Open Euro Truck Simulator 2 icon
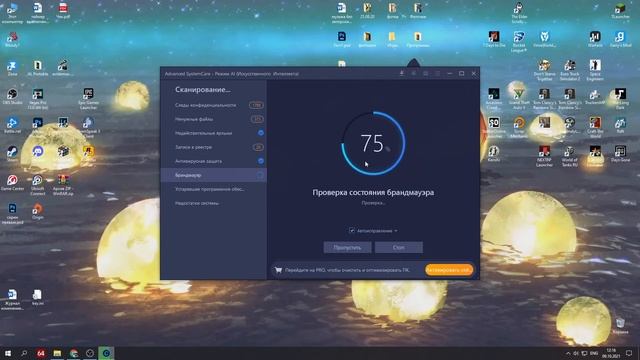This screenshot has width=640, height=360. click(570, 70)
